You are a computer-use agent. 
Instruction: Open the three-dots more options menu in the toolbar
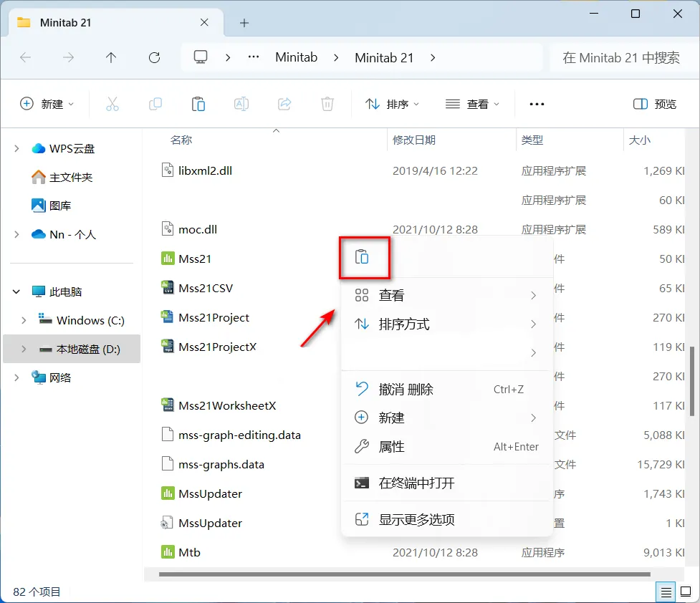(537, 104)
